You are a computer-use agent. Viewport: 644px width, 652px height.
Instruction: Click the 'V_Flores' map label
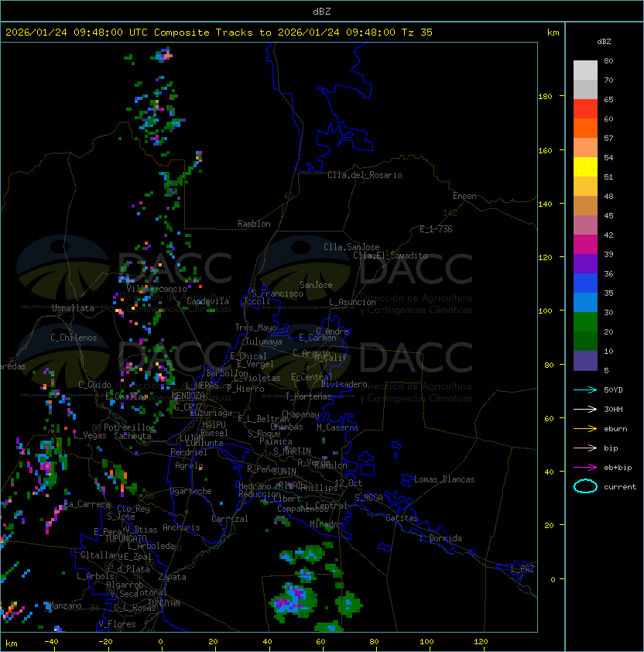(117, 624)
